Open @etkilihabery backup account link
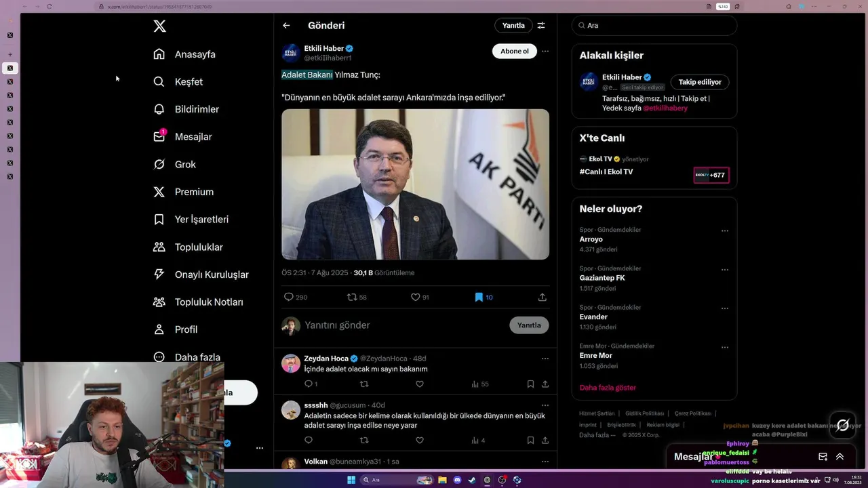The height and width of the screenshot is (488, 868). 665,108
